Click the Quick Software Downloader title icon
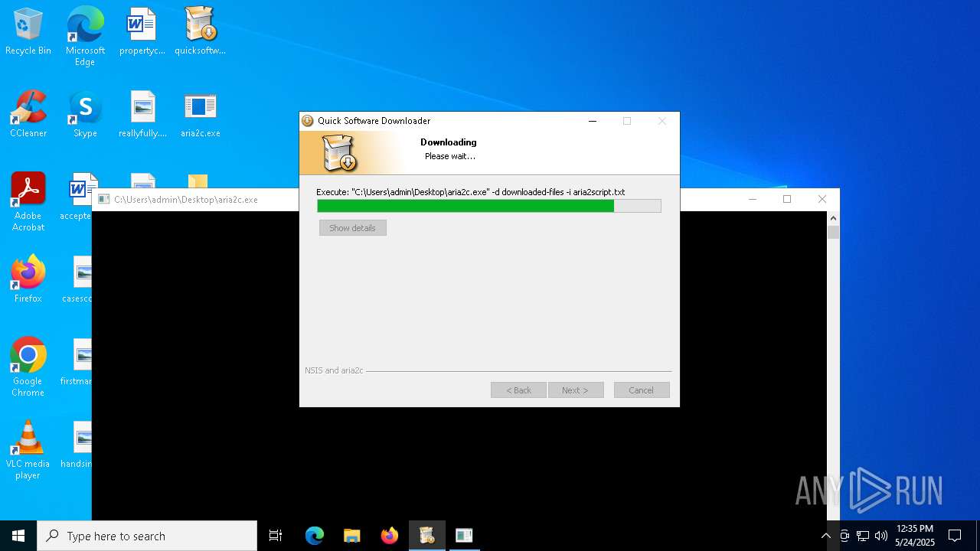The width and height of the screenshot is (980, 551). (x=308, y=121)
